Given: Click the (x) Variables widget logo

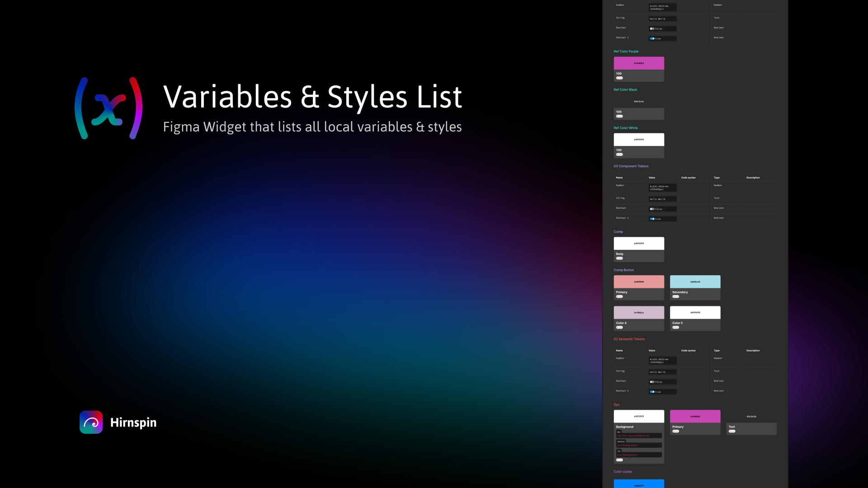Looking at the screenshot, I should pos(108,108).
